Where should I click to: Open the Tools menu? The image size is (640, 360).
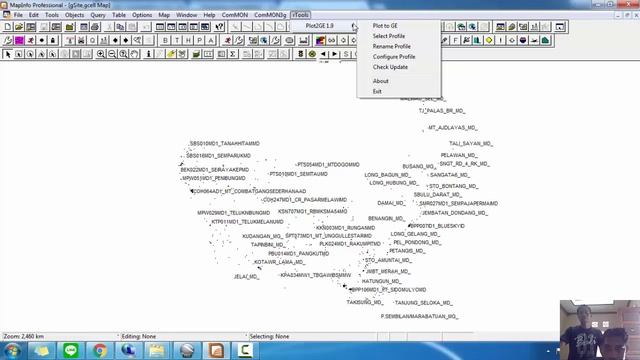click(52, 15)
